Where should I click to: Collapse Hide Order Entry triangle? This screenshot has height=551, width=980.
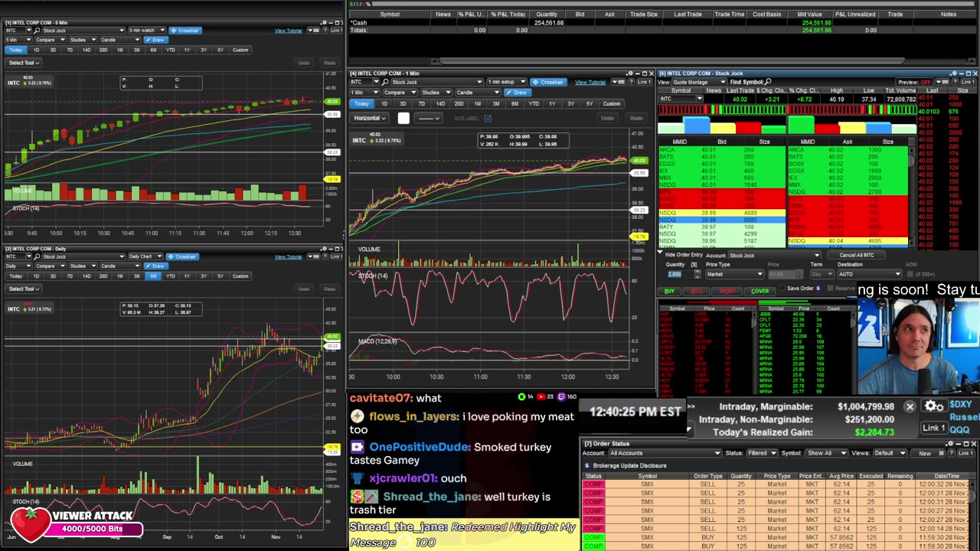tap(660, 252)
